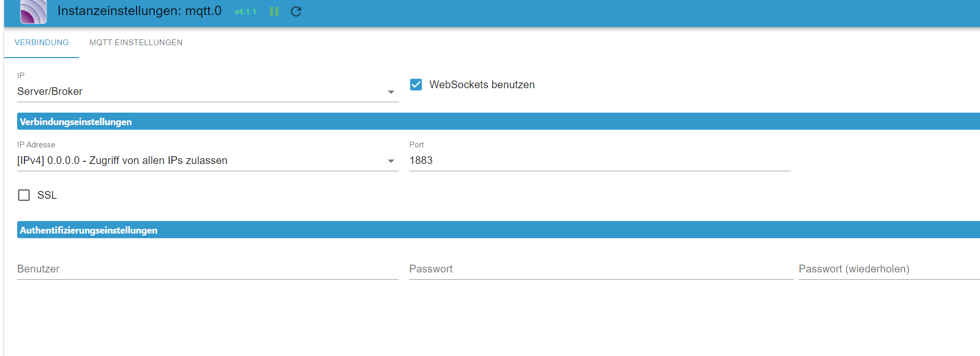Switch to the Verbindung tab
Viewport: 980px width, 356px height.
[42, 43]
